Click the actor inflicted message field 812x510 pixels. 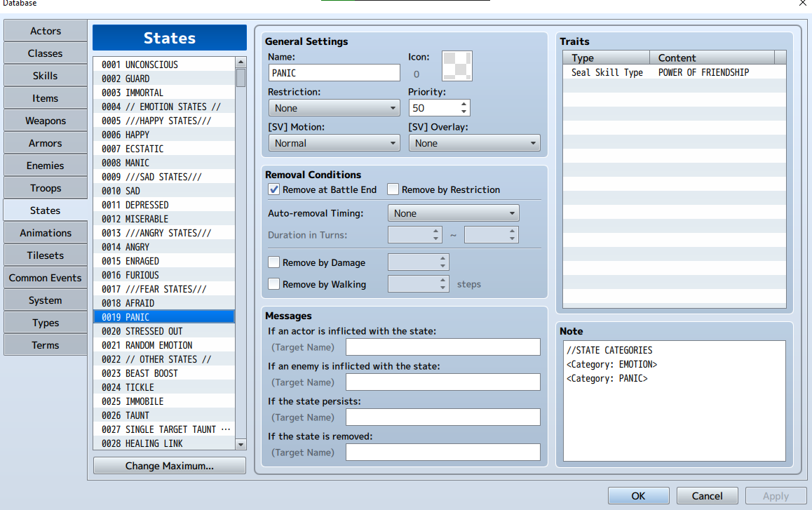pos(442,347)
